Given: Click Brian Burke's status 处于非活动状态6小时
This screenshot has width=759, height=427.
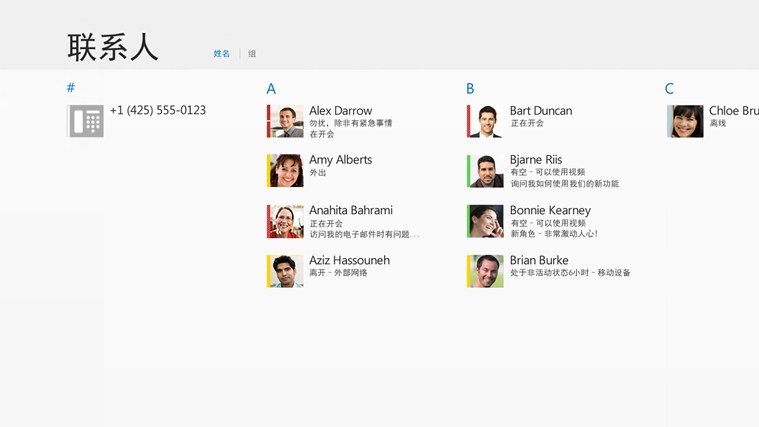Looking at the screenshot, I should point(549,273).
